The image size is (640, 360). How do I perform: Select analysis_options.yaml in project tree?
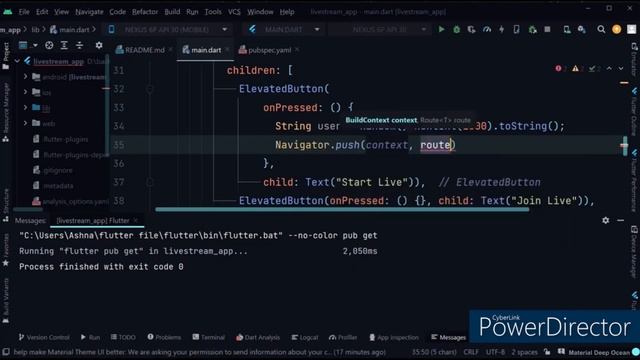70,201
